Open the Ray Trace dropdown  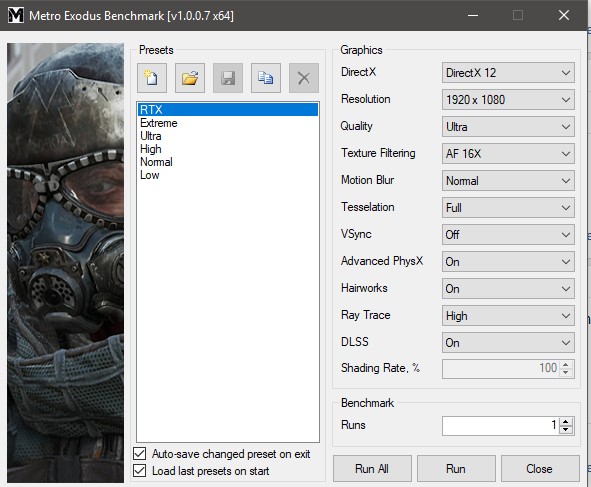click(x=508, y=316)
